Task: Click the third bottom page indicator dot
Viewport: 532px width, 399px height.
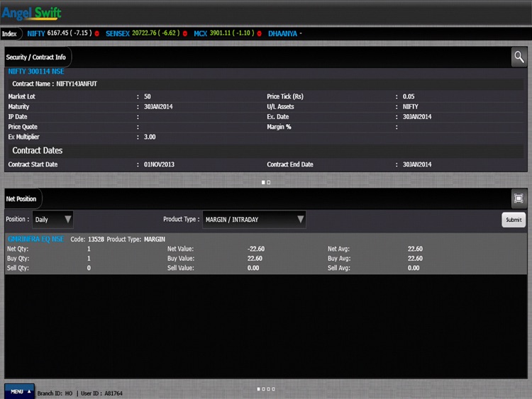Action: tap(268, 389)
